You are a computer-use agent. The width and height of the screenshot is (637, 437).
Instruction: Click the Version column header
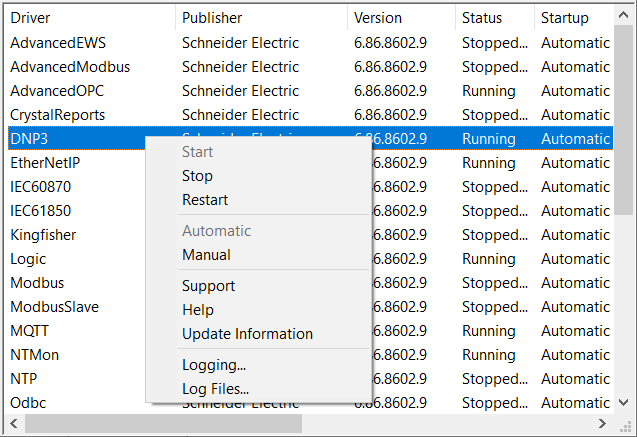pos(378,18)
